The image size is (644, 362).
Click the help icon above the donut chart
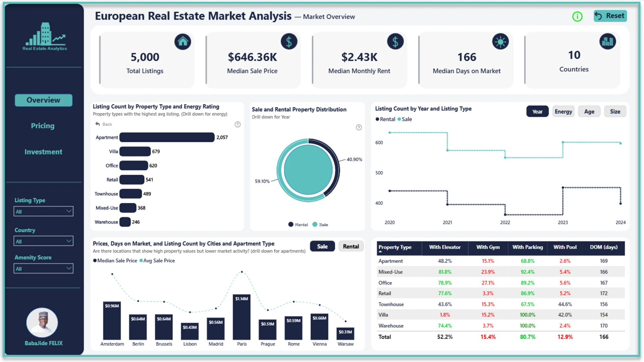pyautogui.click(x=359, y=127)
